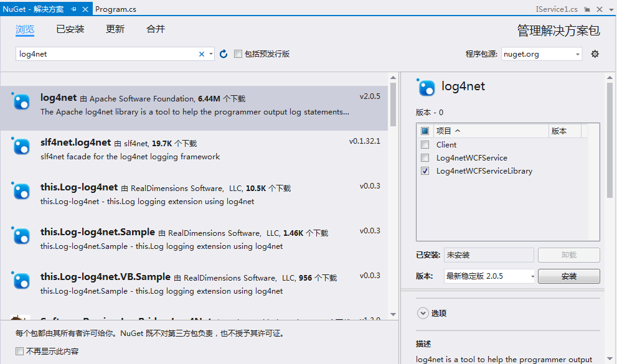Toggle select-all projects checkbox
The width and height of the screenshot is (617, 364).
[x=425, y=131]
